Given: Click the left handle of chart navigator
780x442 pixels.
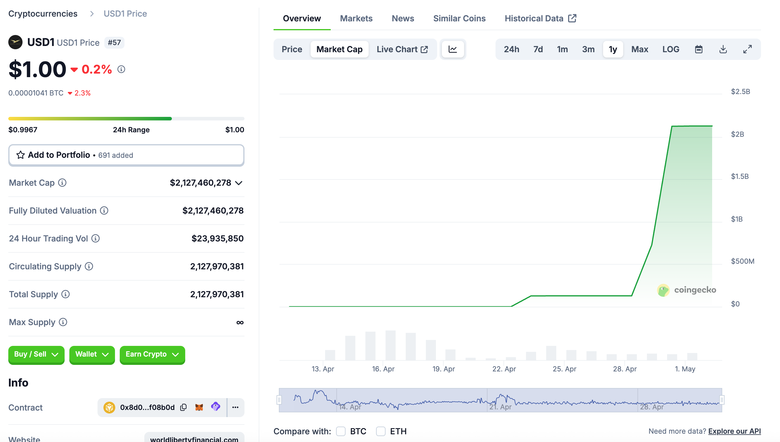Looking at the screenshot, I should click(279, 400).
